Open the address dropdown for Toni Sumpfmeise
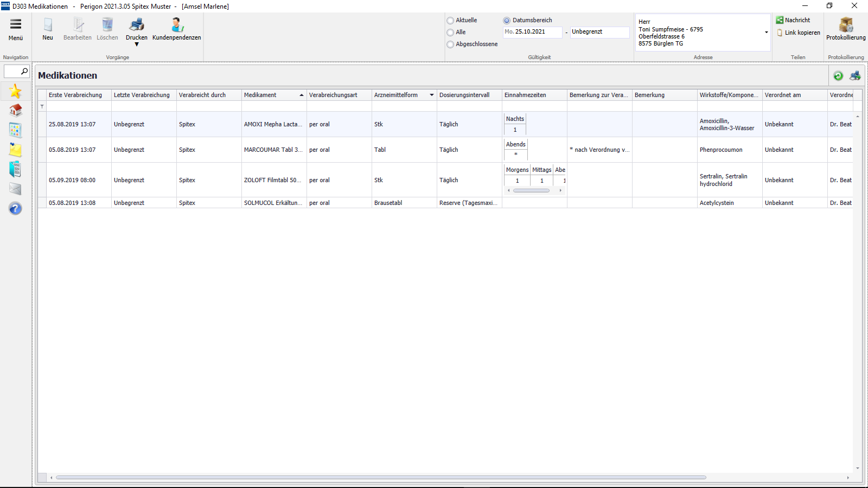868x488 pixels. 766,33
